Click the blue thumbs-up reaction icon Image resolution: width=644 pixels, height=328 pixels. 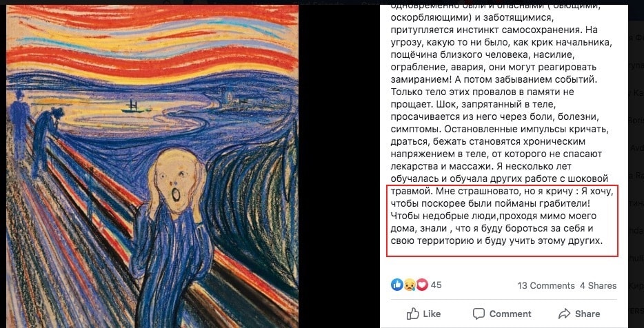(396, 285)
